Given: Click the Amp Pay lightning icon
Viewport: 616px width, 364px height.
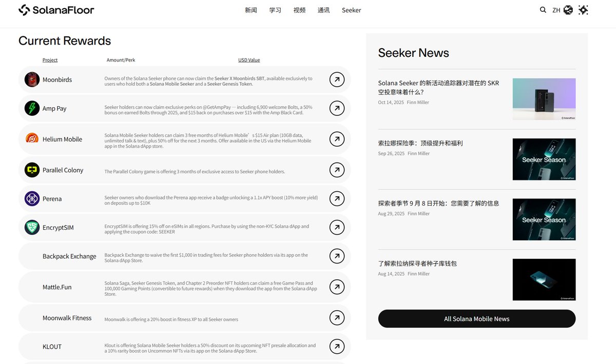Looking at the screenshot, I should (31, 108).
